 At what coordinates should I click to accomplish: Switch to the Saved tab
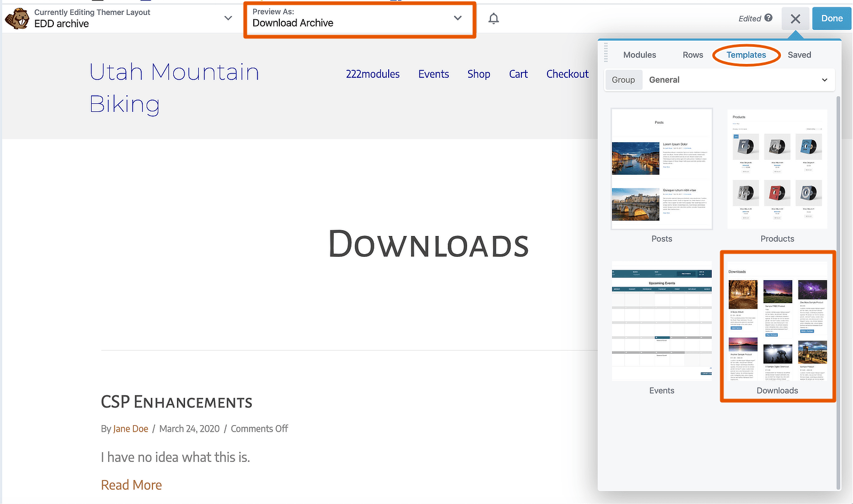coord(799,55)
